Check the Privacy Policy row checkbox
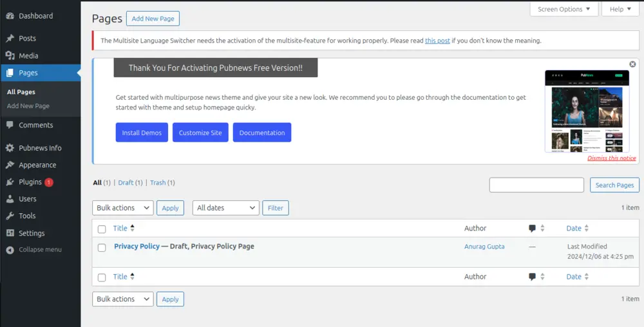Viewport: 644px width, 327px height. coord(102,247)
